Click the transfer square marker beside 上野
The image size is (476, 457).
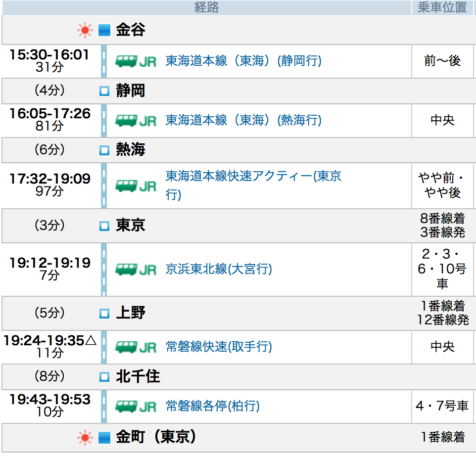pyautogui.click(x=104, y=313)
